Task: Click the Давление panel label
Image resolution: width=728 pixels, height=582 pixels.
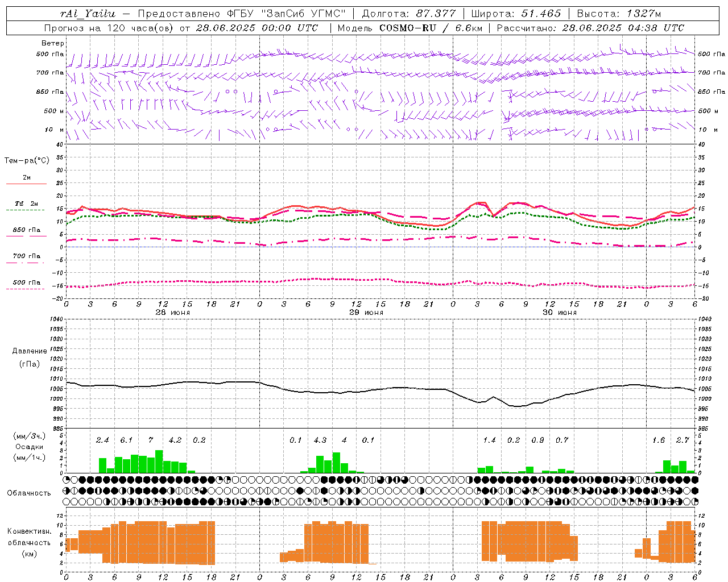Action: coord(30,351)
